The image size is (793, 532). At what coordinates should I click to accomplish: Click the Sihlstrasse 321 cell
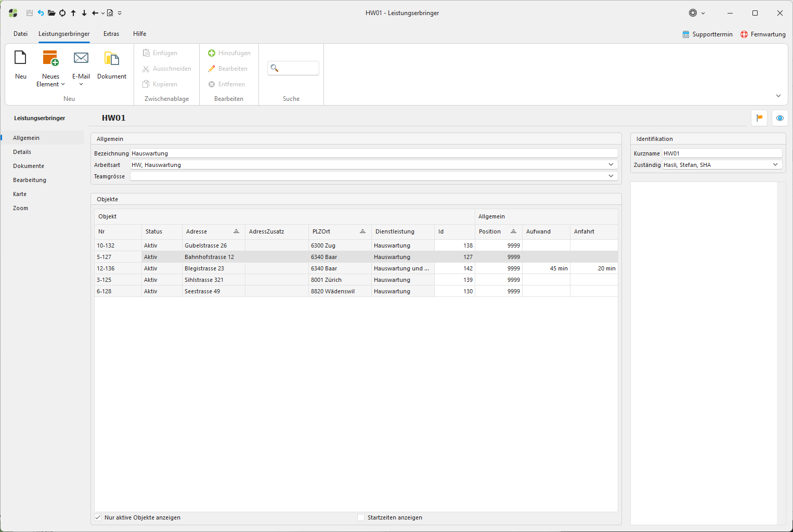coord(214,280)
